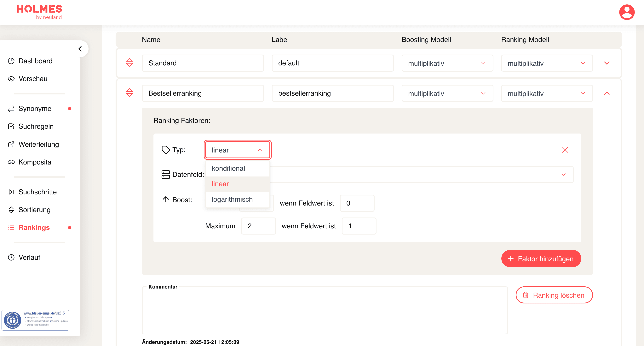Close the open Typ dropdown
644x346 pixels.
pyautogui.click(x=238, y=150)
